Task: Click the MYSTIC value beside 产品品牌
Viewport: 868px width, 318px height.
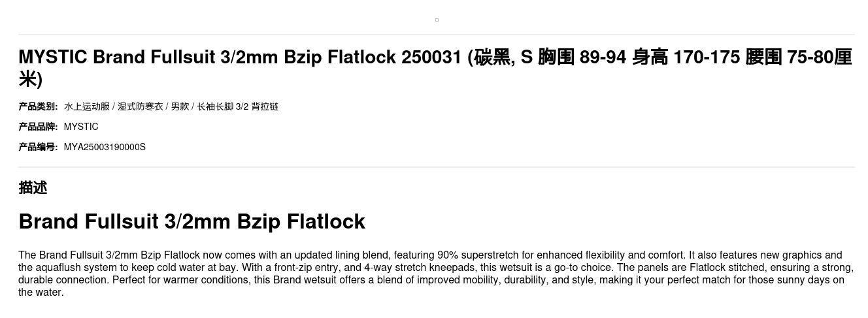Action: [x=81, y=127]
